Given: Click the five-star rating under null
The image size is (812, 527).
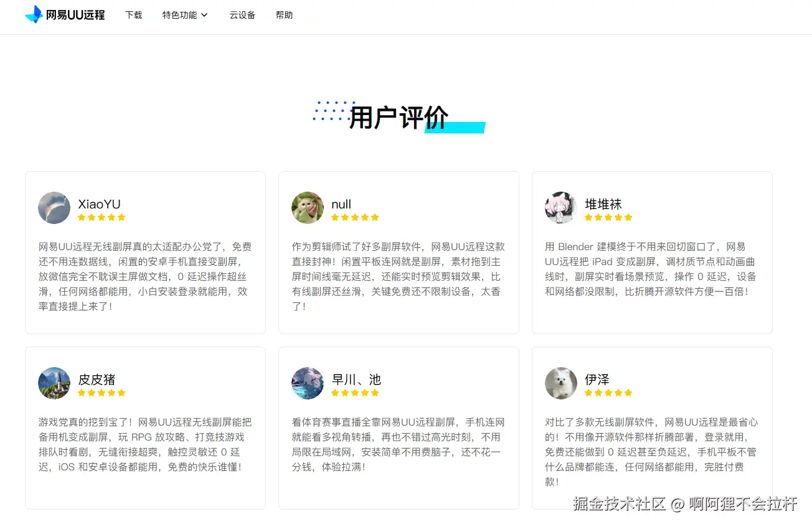Looking at the screenshot, I should click(355, 217).
